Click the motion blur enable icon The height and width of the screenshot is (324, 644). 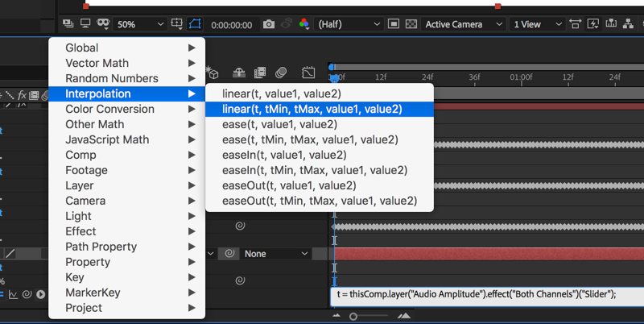pyautogui.click(x=281, y=73)
